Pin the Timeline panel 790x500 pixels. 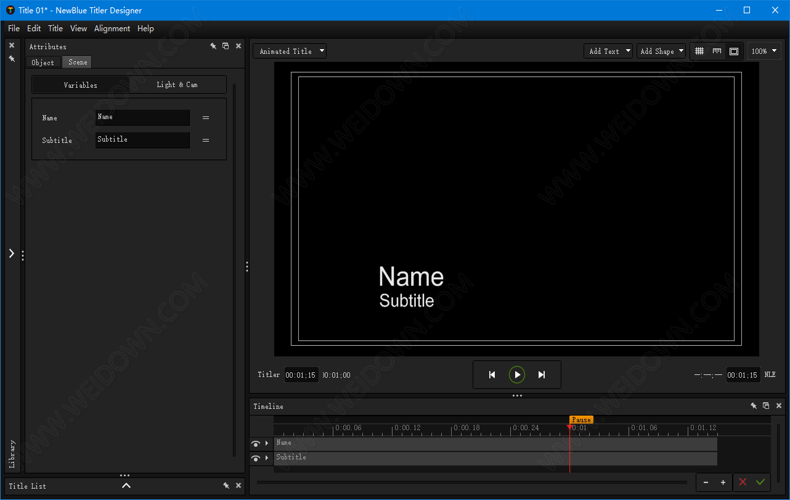(x=754, y=406)
